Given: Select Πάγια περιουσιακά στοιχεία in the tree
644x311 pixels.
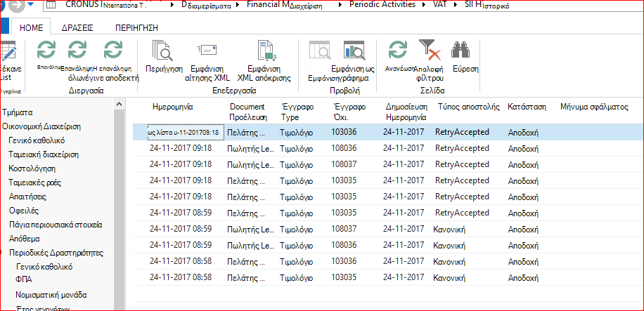Looking at the screenshot, I should tap(56, 225).
